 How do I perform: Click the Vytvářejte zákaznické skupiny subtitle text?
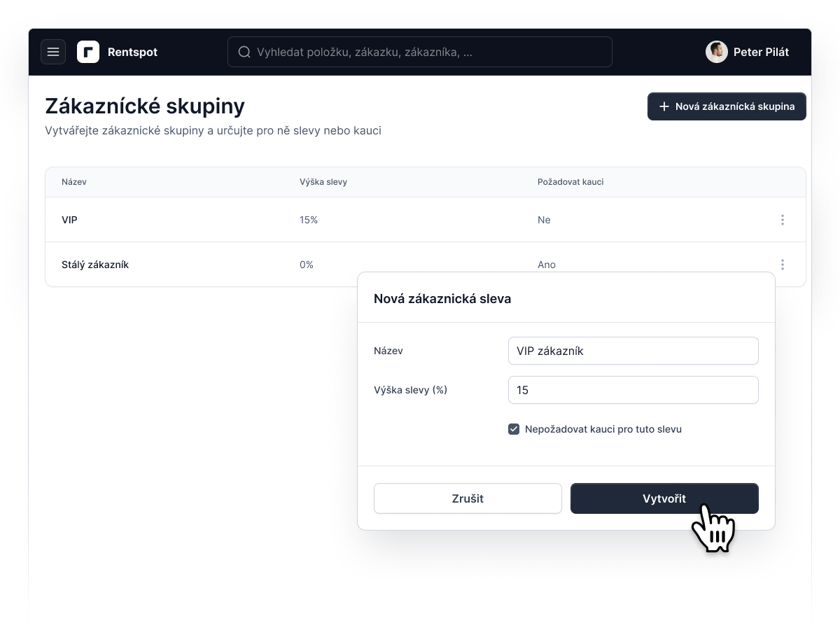tap(213, 131)
